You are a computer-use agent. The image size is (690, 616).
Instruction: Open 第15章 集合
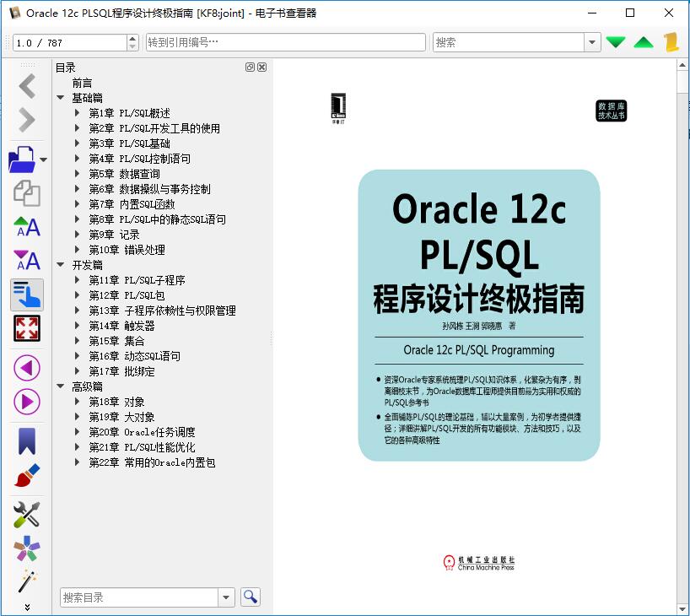coord(116,341)
